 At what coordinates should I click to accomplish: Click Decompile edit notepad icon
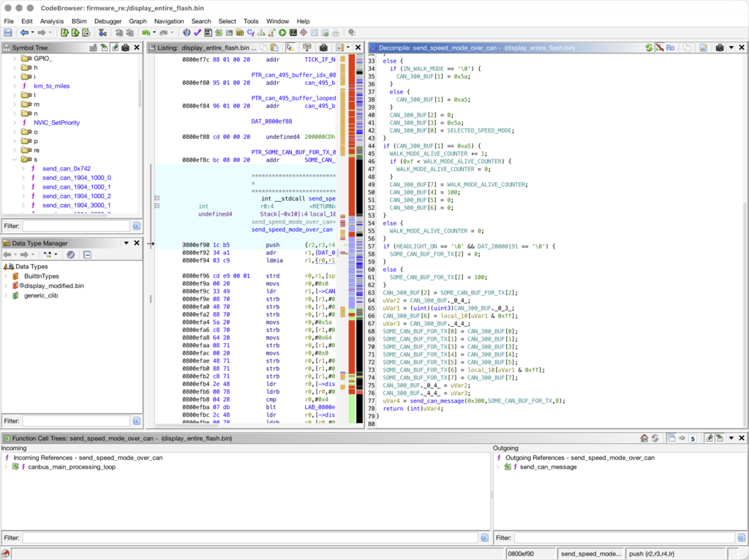pyautogui.click(x=703, y=48)
